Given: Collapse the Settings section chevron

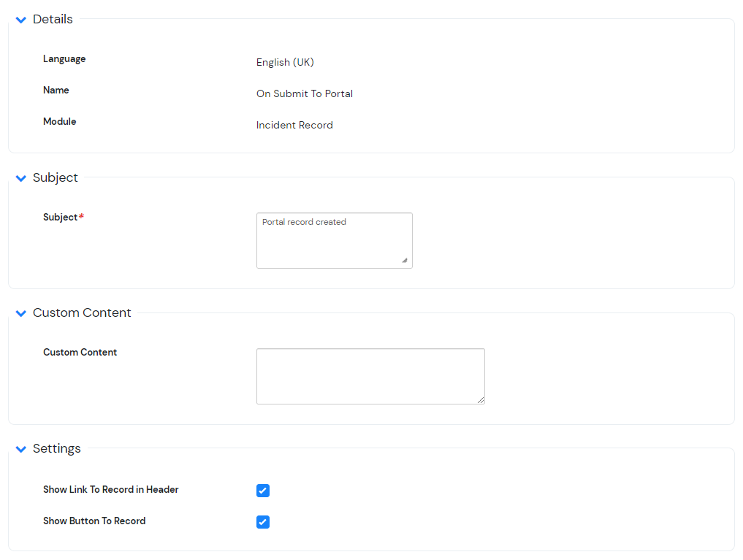Looking at the screenshot, I should click(20, 449).
